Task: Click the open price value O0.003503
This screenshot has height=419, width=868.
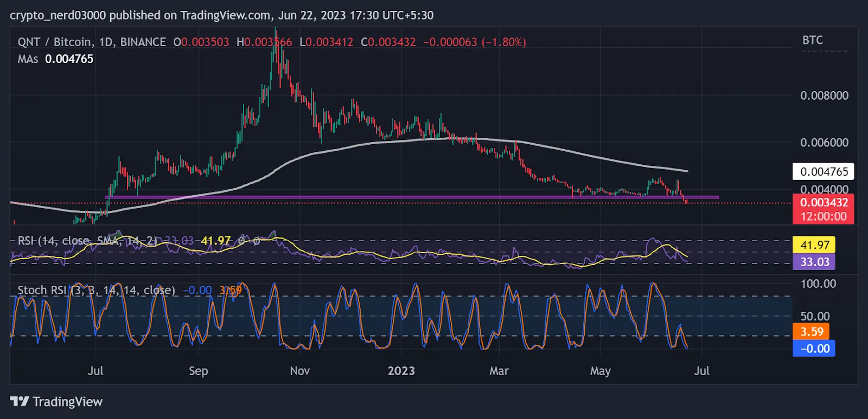Action: tap(201, 42)
